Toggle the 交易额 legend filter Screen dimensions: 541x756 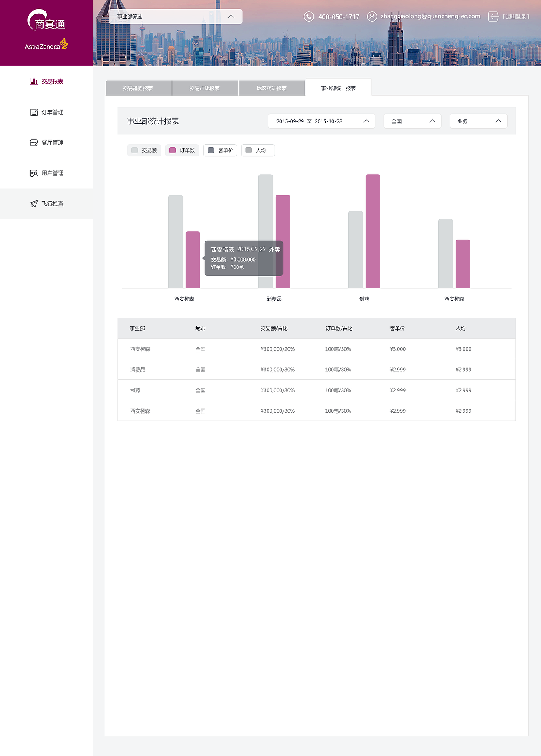pyautogui.click(x=144, y=151)
